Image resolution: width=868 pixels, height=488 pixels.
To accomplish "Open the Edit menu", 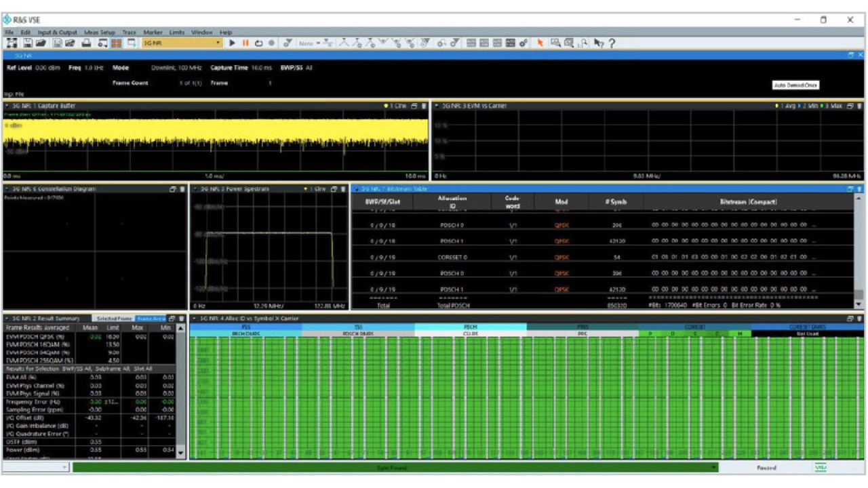I will 25,32.
